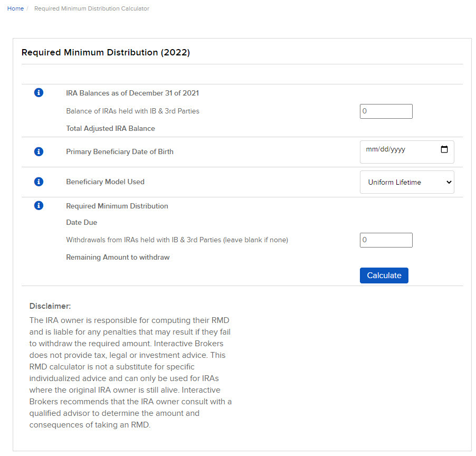
Task: Click the info icon next to IRA Balances
Action: (38, 92)
